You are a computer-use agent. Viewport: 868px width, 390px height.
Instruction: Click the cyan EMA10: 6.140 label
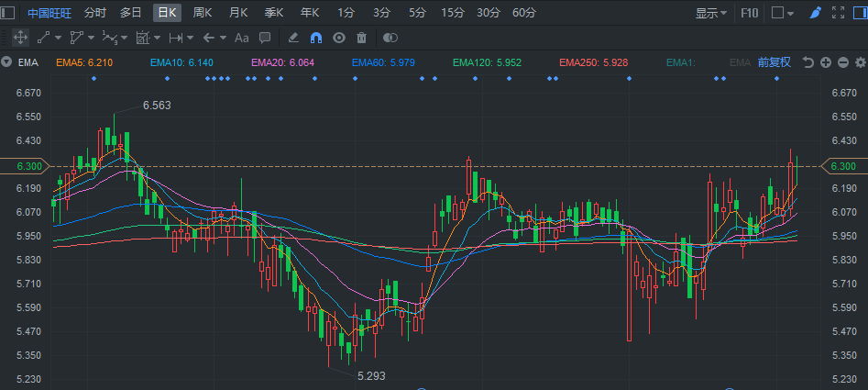[x=181, y=62]
